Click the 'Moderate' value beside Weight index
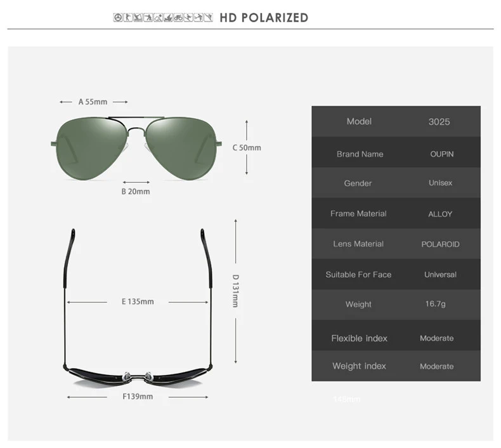 coord(436,366)
